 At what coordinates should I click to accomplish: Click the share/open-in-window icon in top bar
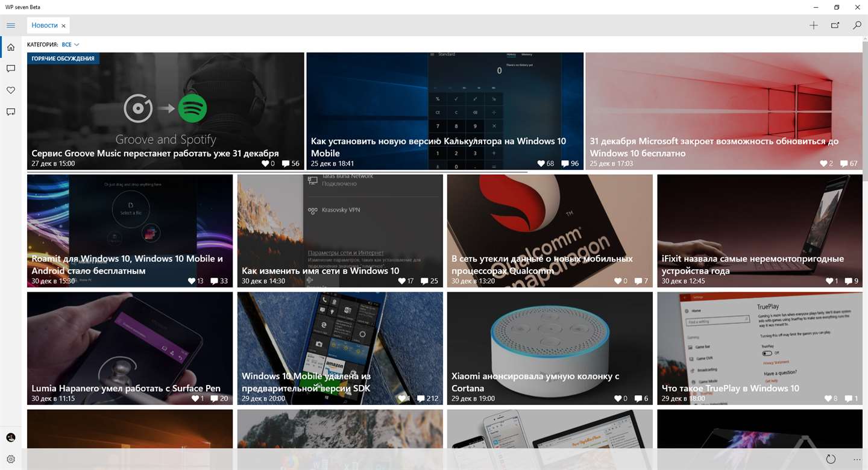click(x=835, y=25)
